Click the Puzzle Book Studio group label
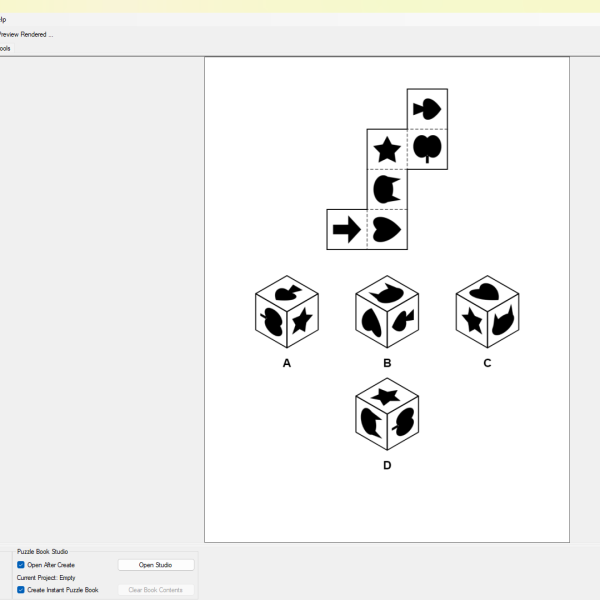The image size is (600, 600). pos(42,551)
